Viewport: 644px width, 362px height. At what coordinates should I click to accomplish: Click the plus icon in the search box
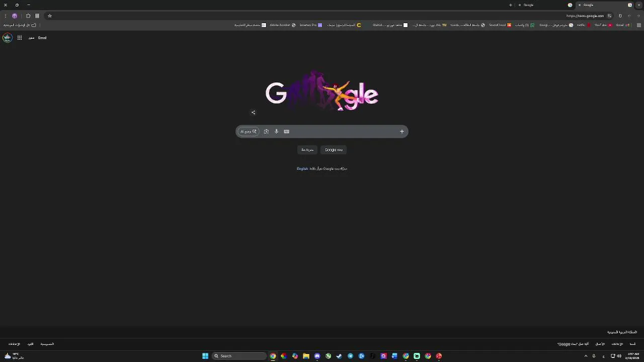pos(401,132)
